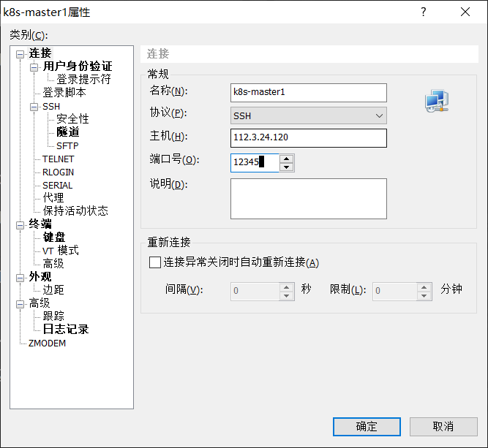Image resolution: width=488 pixels, height=448 pixels.
Task: Click limit minutes down arrow
Action: pyautogui.click(x=424, y=296)
